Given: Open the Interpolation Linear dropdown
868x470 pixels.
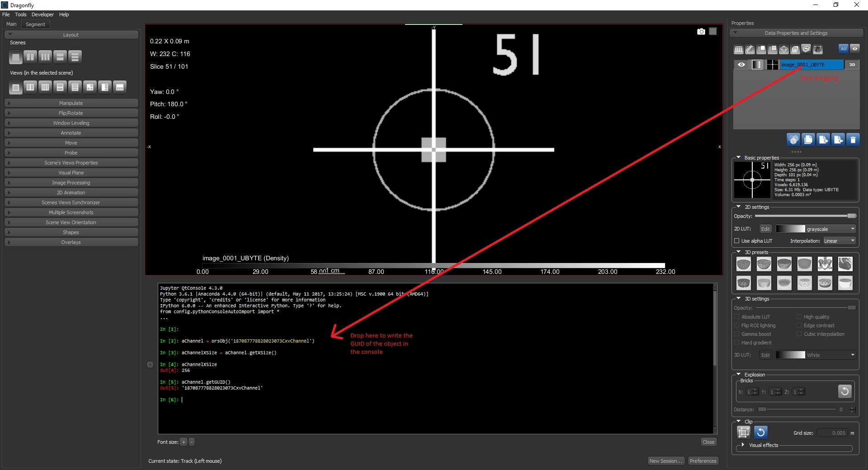Looking at the screenshot, I should coord(839,241).
